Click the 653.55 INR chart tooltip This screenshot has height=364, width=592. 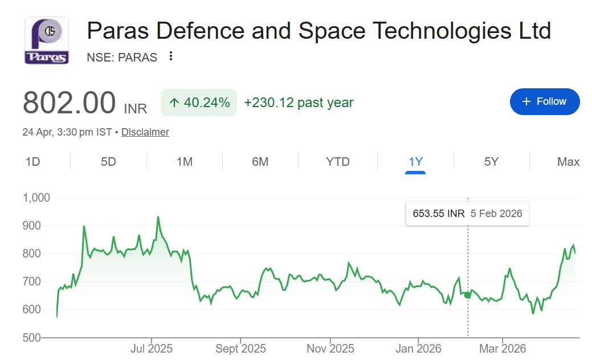(x=467, y=214)
